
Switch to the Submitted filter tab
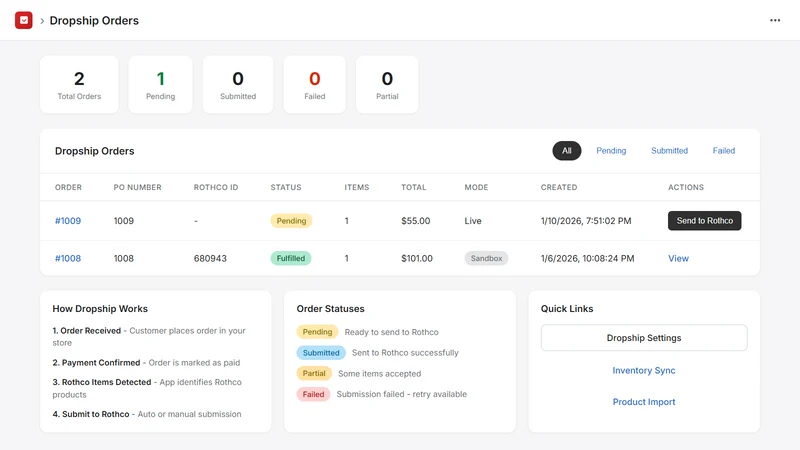669,151
